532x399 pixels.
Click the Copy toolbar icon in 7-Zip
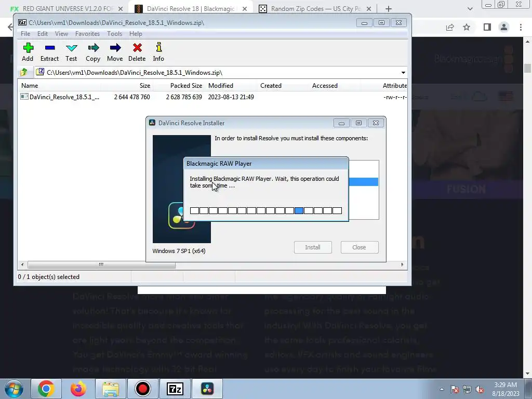[93, 52]
